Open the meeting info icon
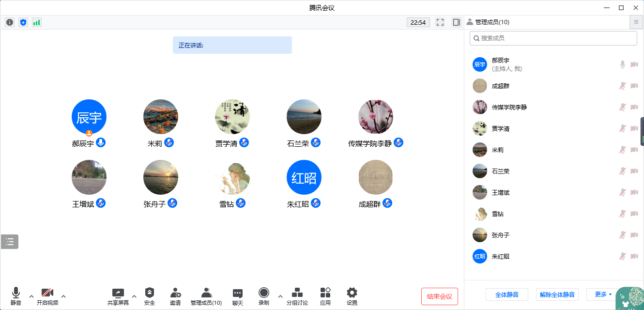The height and width of the screenshot is (310, 644). (x=10, y=22)
